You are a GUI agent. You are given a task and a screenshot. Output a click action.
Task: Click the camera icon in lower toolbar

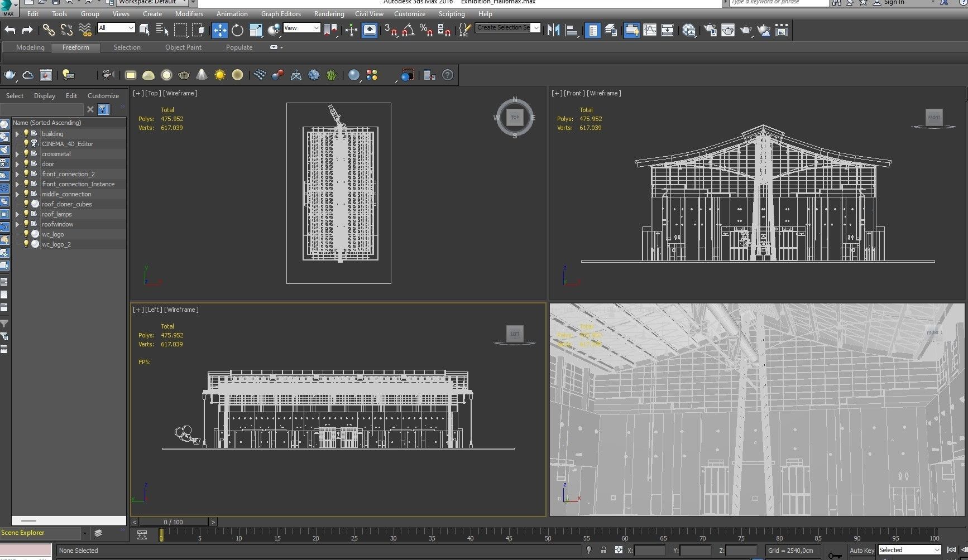[108, 75]
